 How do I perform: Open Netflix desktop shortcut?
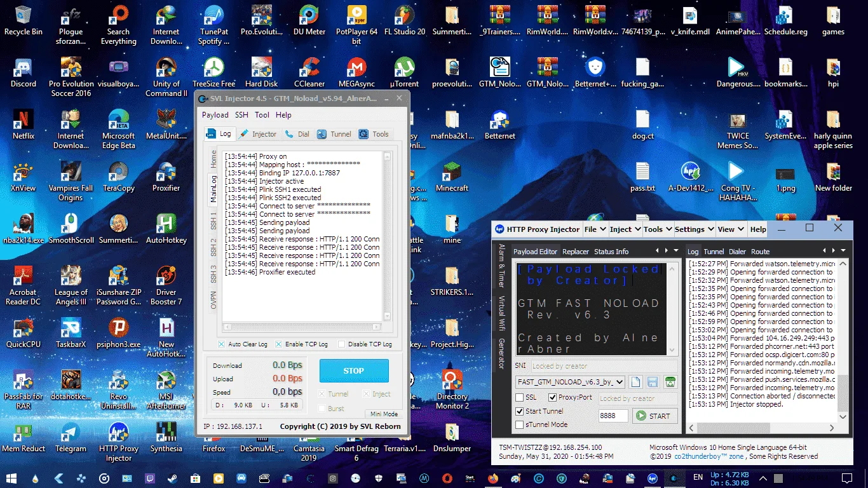coord(24,125)
